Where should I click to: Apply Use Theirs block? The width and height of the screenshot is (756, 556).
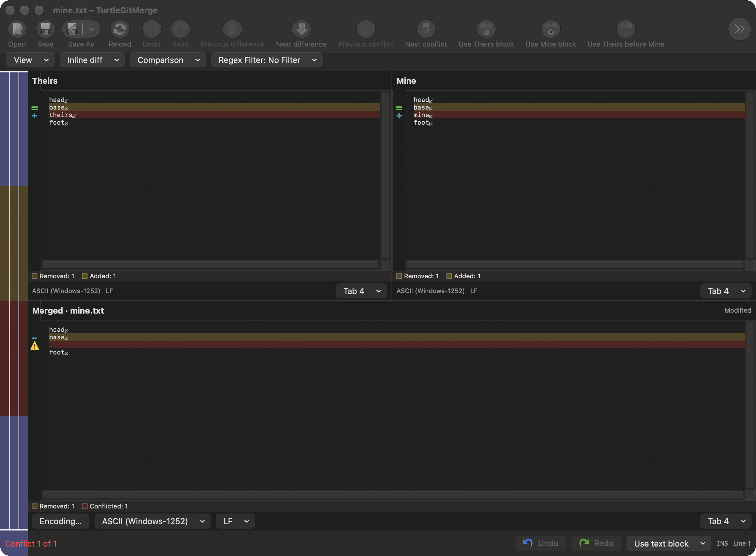[486, 29]
